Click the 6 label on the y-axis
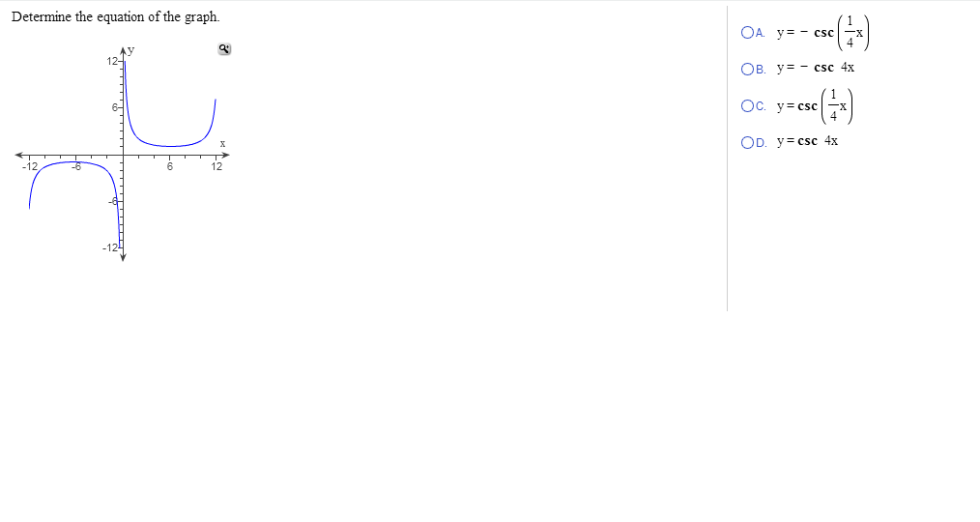980x522 pixels. [115, 107]
